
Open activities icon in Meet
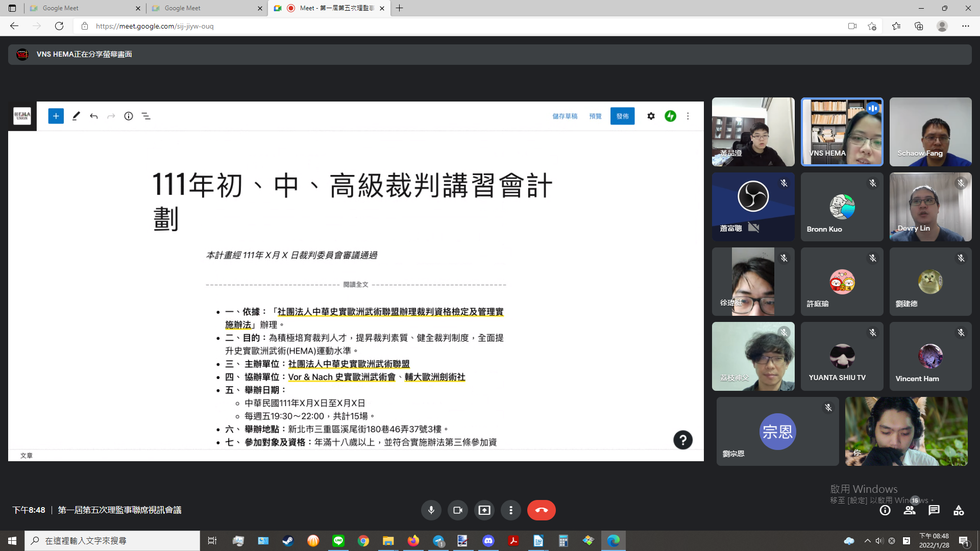pos(959,510)
